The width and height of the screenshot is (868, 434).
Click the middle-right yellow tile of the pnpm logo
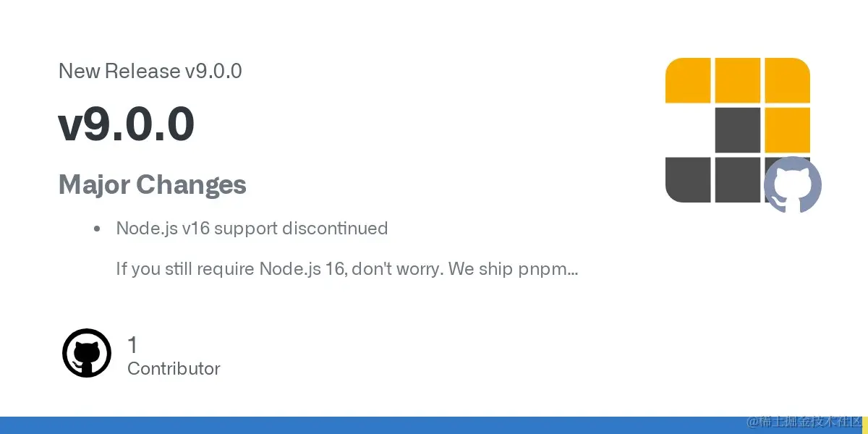click(x=787, y=130)
